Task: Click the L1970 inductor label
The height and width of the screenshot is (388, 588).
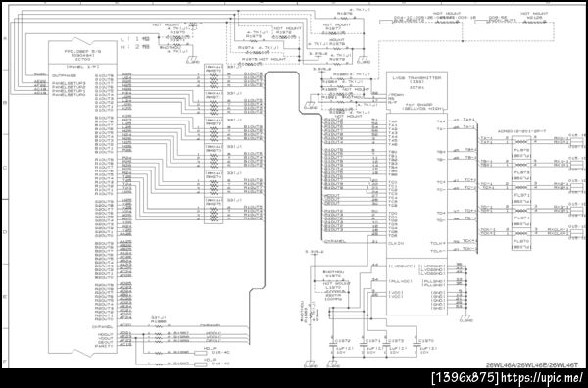Action: (x=332, y=287)
